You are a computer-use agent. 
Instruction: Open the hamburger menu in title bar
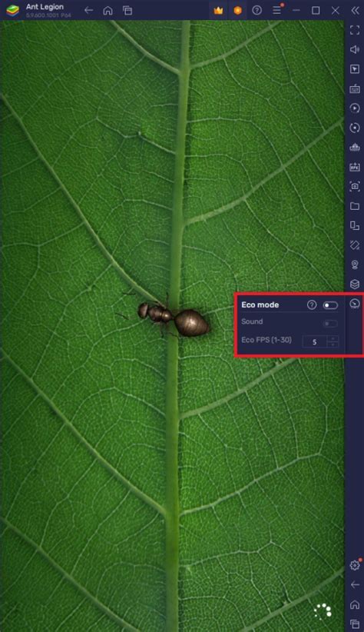(x=276, y=10)
